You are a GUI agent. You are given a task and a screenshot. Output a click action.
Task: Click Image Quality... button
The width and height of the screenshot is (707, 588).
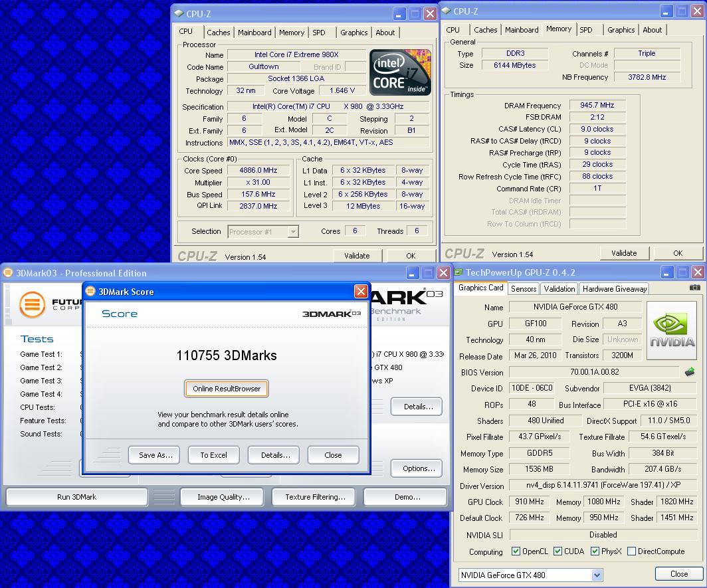coord(223,497)
